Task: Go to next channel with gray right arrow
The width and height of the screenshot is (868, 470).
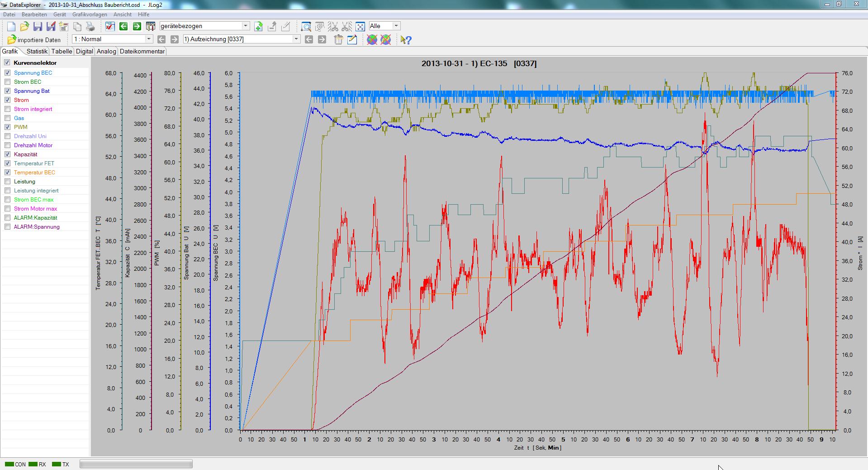Action: [x=174, y=39]
